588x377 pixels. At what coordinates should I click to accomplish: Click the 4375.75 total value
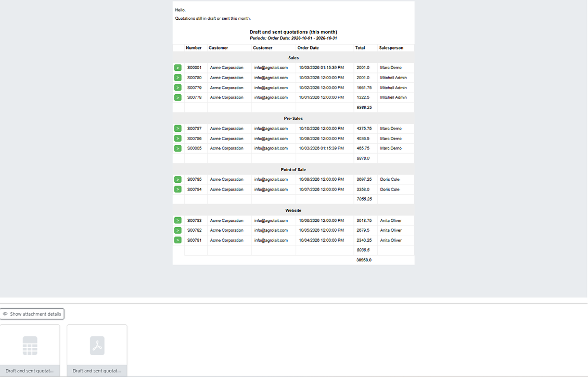pos(364,129)
